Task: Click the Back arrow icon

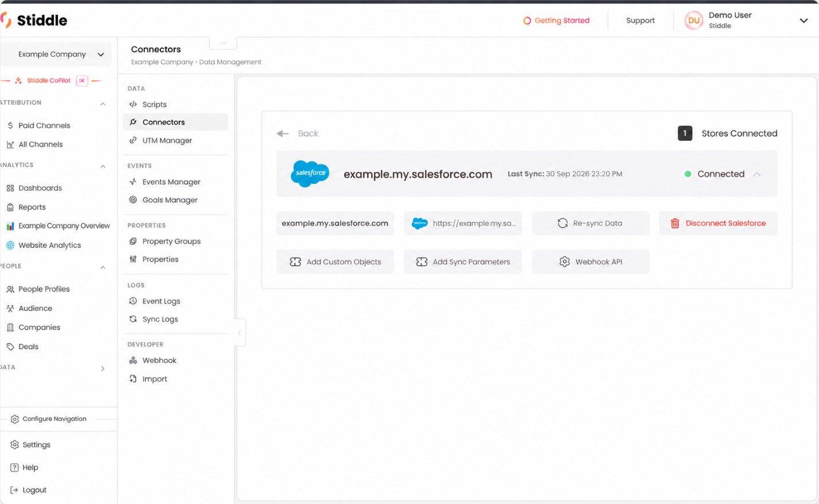Action: click(283, 133)
